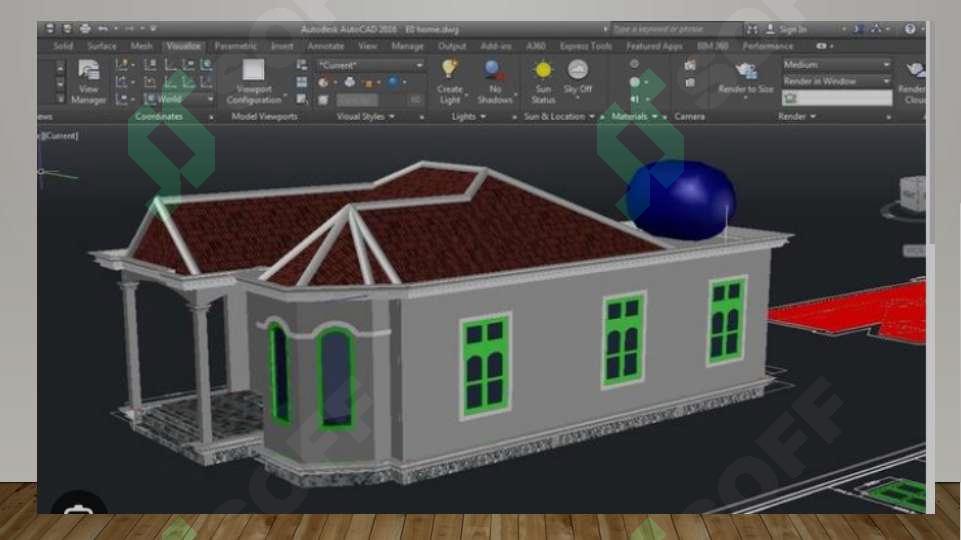Click the Autodesk Exchange X icon

(859, 29)
